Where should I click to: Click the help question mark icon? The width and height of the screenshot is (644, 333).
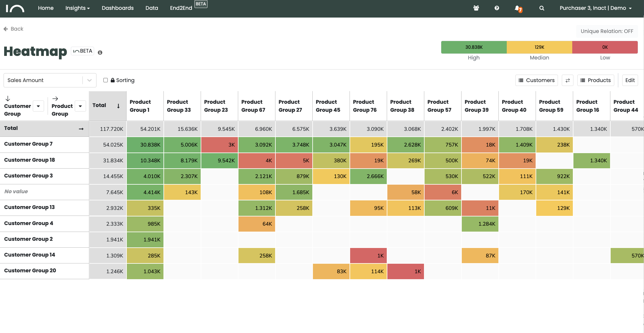click(x=497, y=8)
